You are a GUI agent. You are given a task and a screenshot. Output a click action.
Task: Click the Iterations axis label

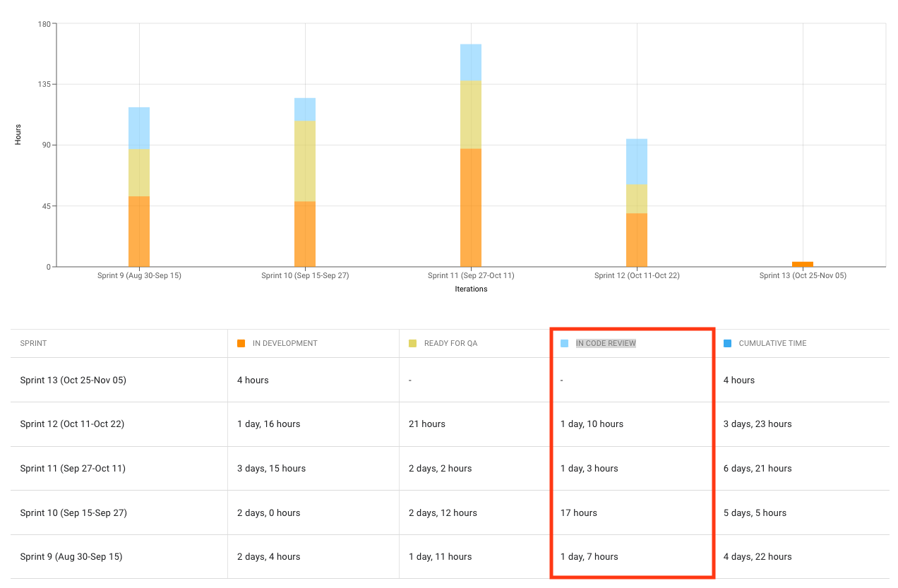[471, 289]
